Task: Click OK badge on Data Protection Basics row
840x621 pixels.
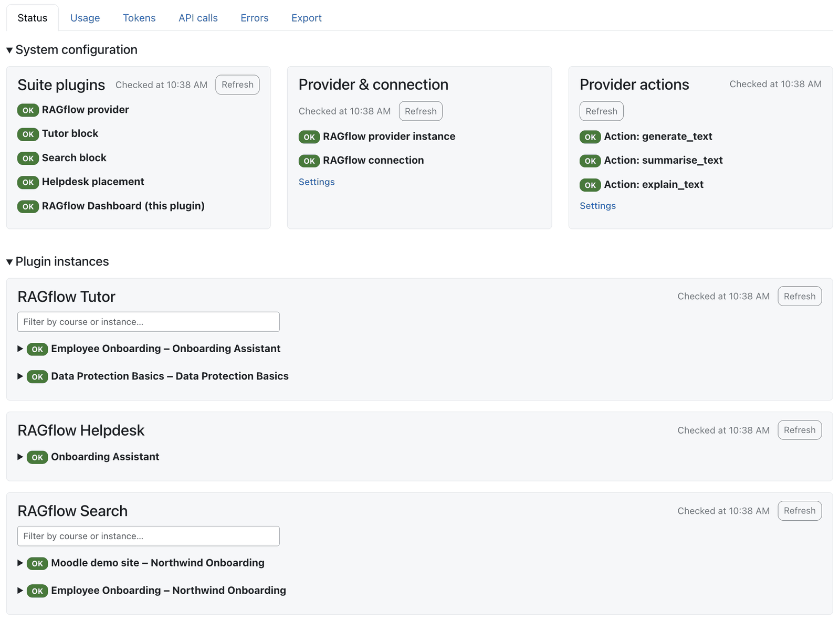Action: tap(37, 377)
